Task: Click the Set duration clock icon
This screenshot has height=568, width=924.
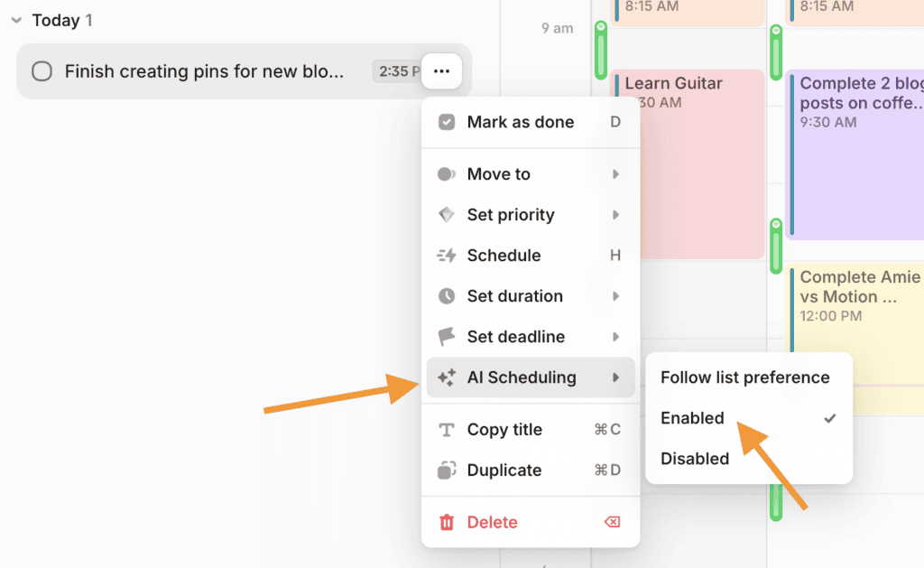Action: pos(446,296)
